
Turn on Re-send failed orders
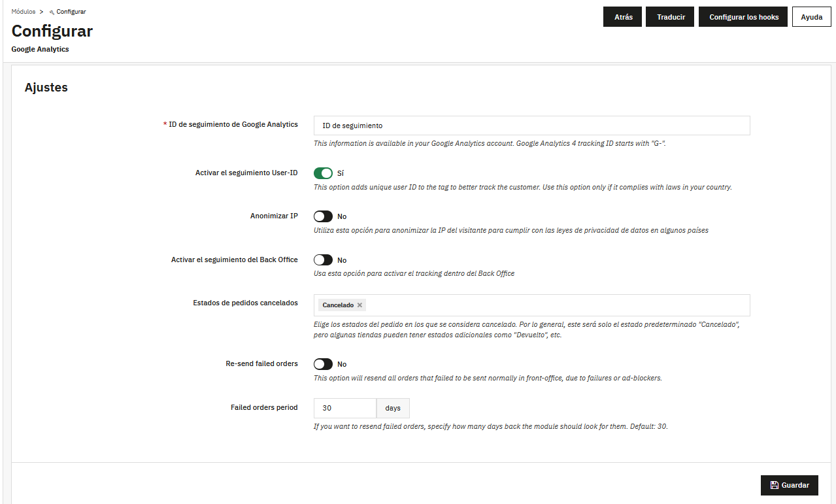click(323, 363)
